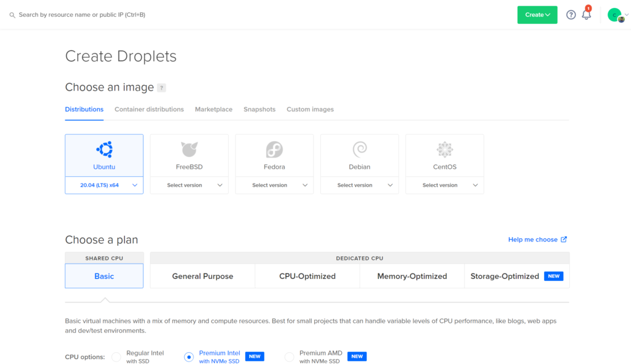Click the green Create button
Screen dimensions: 631x364
click(537, 15)
